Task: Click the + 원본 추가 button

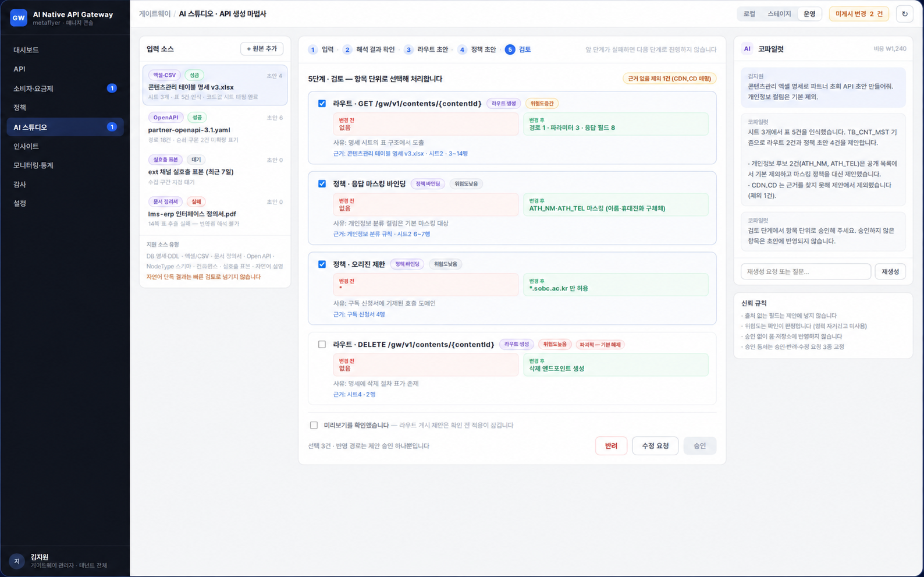Action: [262, 49]
